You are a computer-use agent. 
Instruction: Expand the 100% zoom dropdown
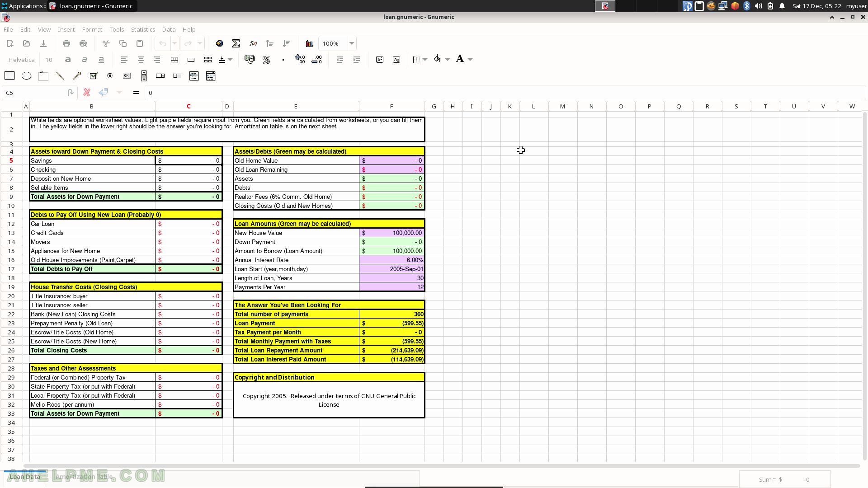coord(351,43)
